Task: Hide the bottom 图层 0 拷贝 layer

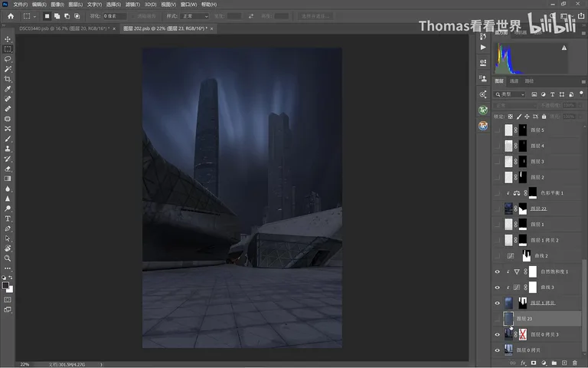Action: point(497,350)
